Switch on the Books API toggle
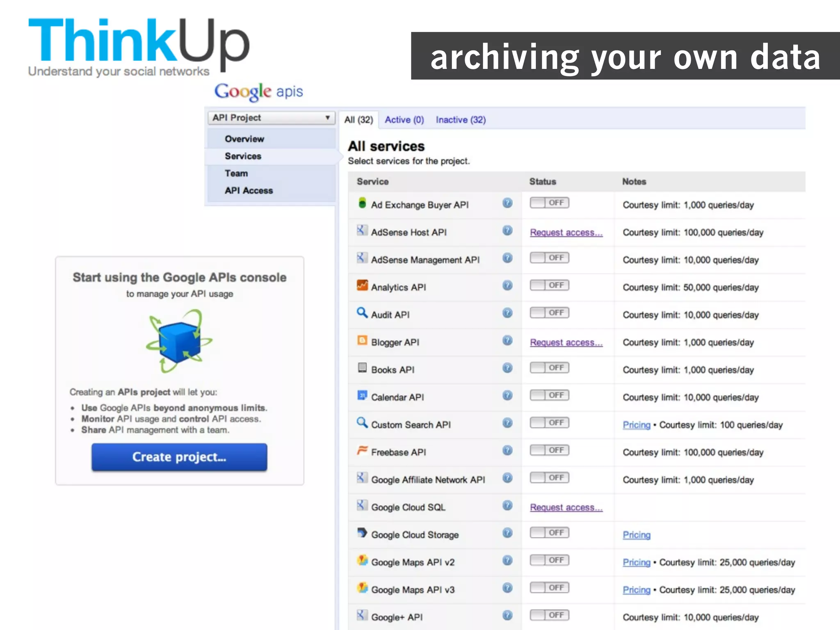The width and height of the screenshot is (840, 630). tap(550, 367)
